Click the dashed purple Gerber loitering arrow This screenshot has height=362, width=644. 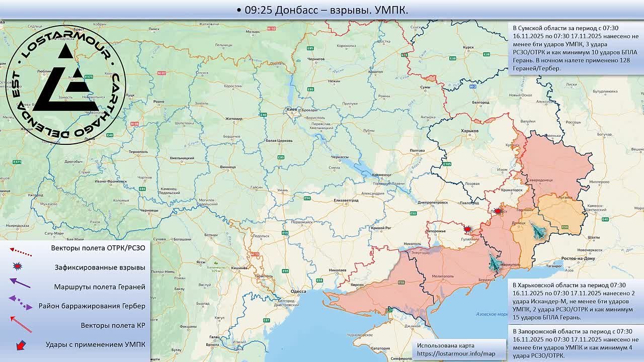tap(21, 303)
